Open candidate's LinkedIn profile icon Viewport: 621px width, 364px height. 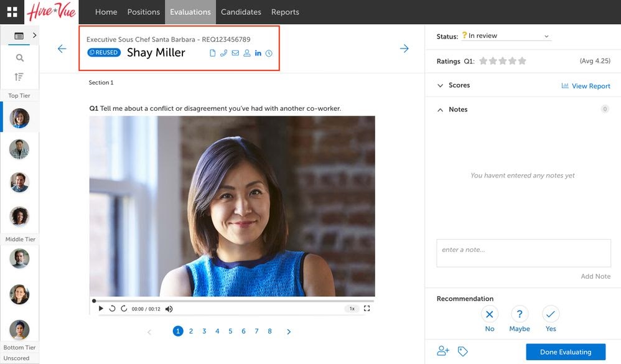(x=258, y=54)
